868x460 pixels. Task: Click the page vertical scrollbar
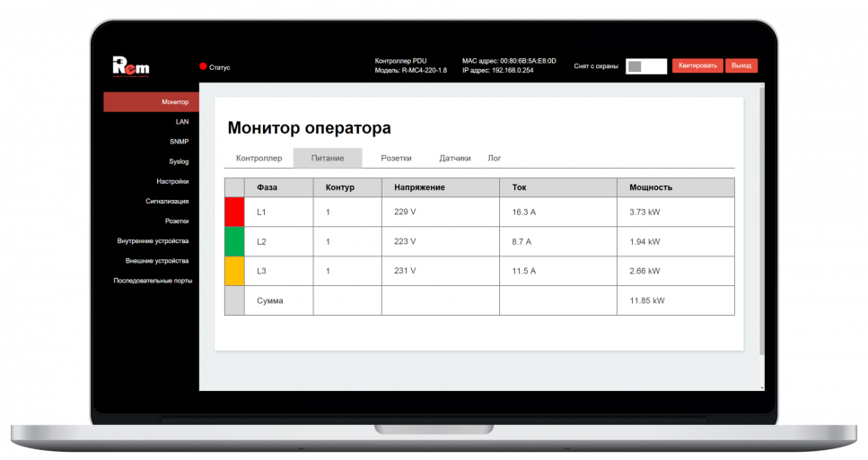[762, 224]
